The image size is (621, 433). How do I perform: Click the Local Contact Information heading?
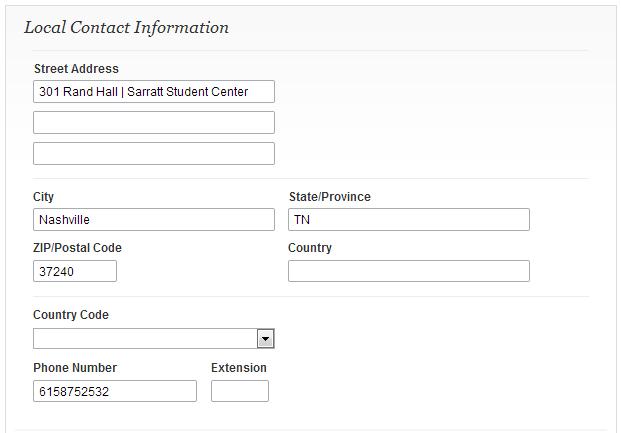(126, 28)
